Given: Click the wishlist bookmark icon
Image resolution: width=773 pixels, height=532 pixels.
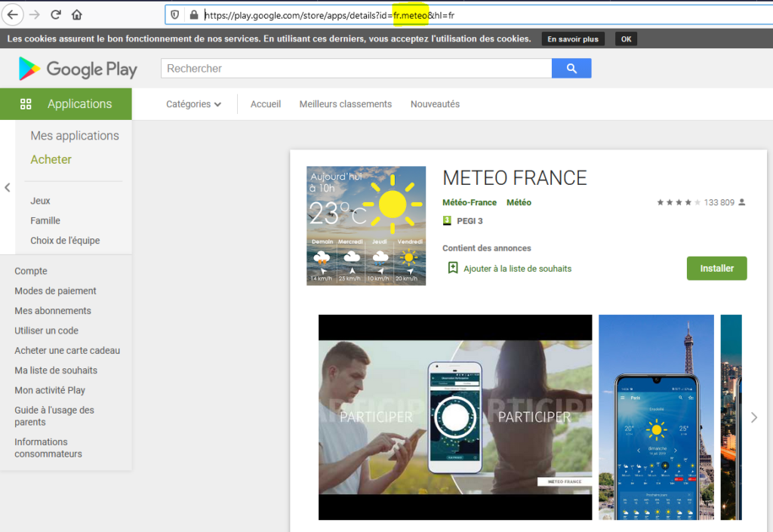Looking at the screenshot, I should pos(453,268).
